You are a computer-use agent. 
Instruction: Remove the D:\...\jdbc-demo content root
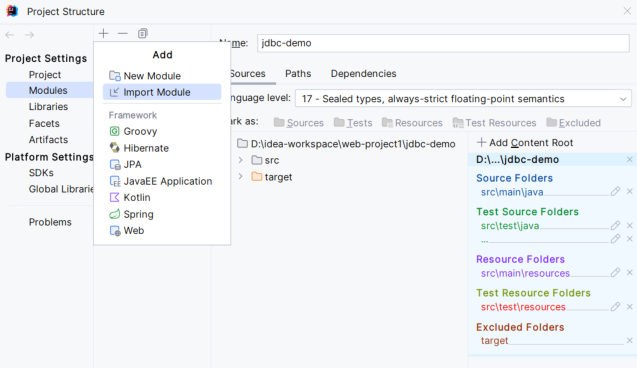629,160
